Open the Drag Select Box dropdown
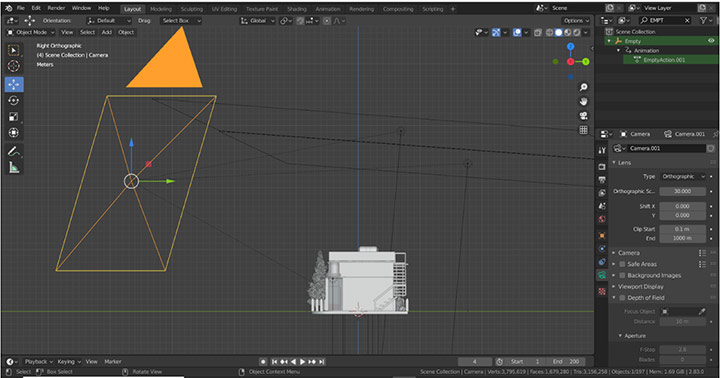This screenshot has height=378, width=720. click(x=180, y=21)
